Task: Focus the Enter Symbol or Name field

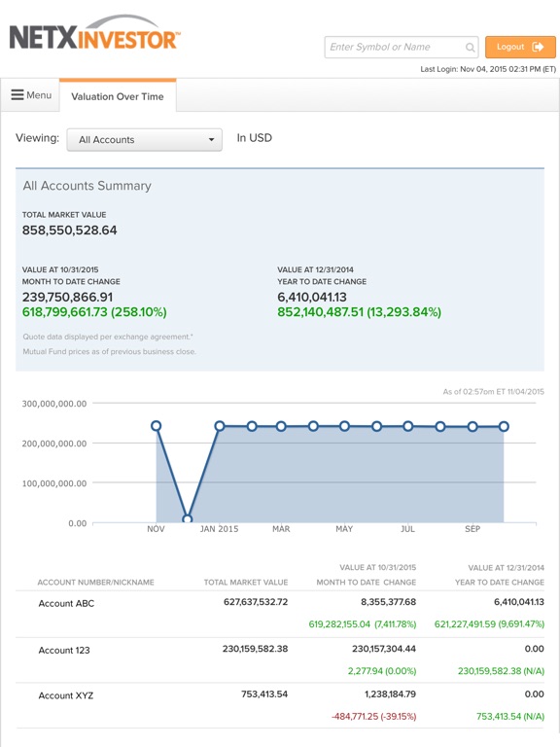Action: tap(401, 47)
